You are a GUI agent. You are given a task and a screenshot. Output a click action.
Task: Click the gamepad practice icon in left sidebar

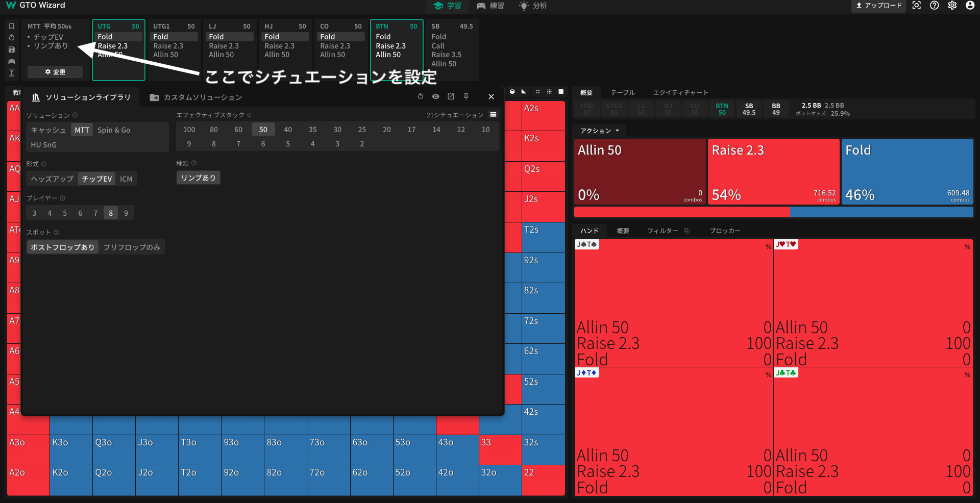click(12, 61)
